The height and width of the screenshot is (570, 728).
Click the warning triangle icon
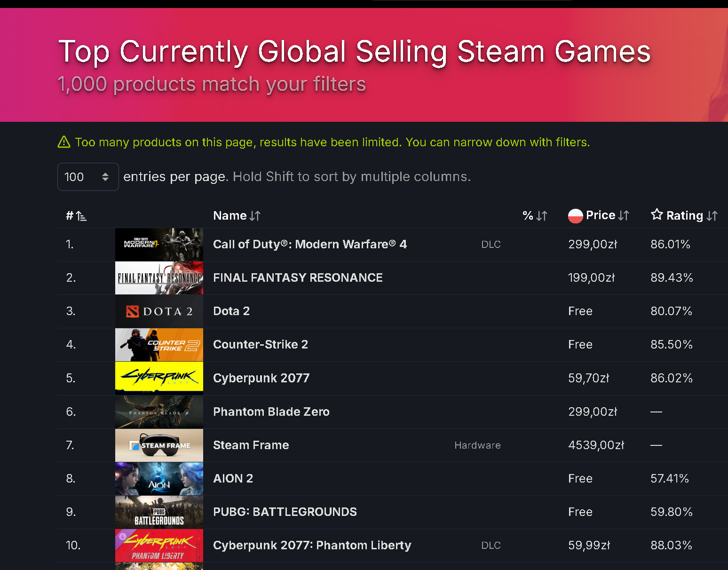point(64,142)
